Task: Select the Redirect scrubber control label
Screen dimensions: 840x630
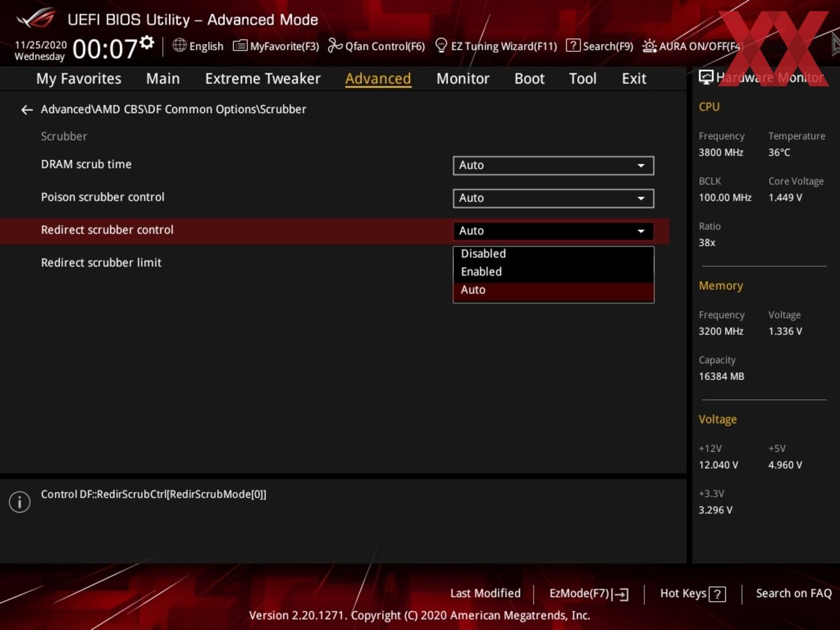Action: [107, 230]
